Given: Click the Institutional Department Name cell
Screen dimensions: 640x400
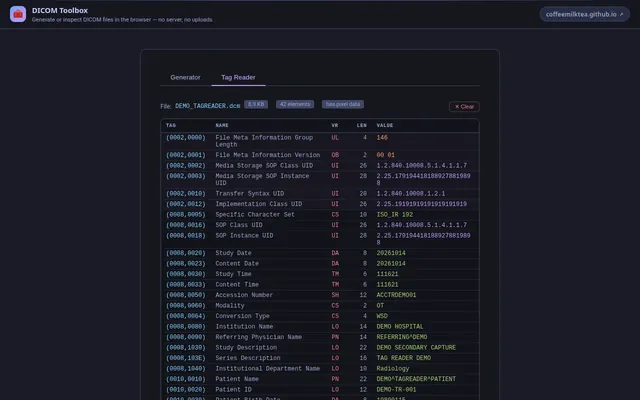Looking at the screenshot, I should (268, 369).
